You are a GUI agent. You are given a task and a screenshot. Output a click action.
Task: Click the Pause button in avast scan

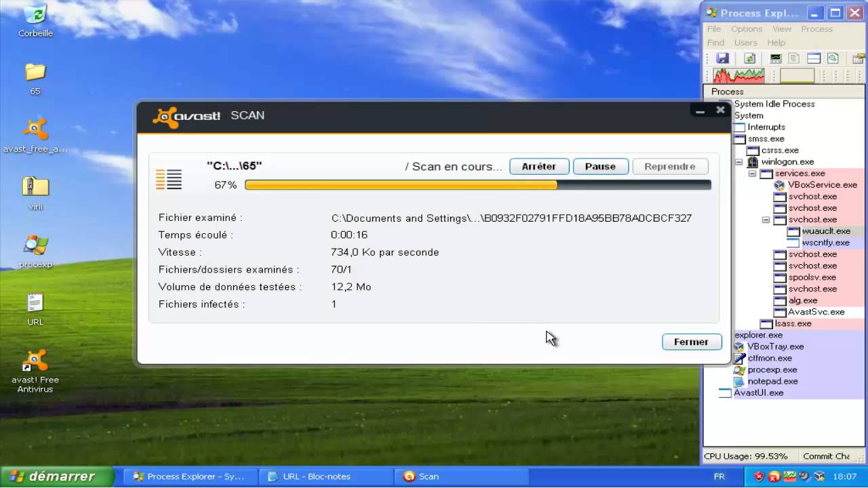[x=600, y=167]
